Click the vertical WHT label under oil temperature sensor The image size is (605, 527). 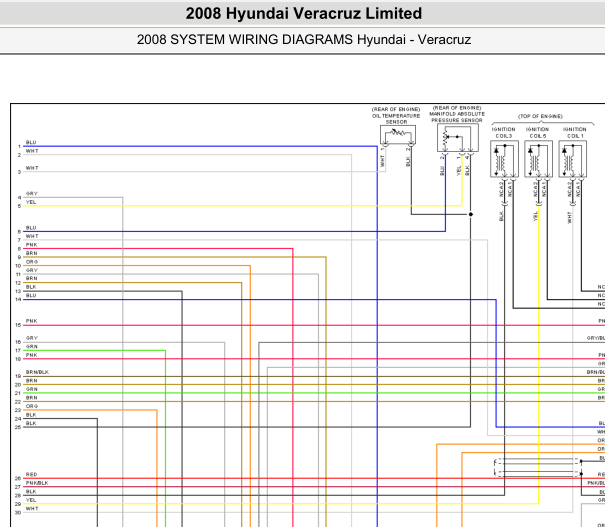[x=382, y=161]
